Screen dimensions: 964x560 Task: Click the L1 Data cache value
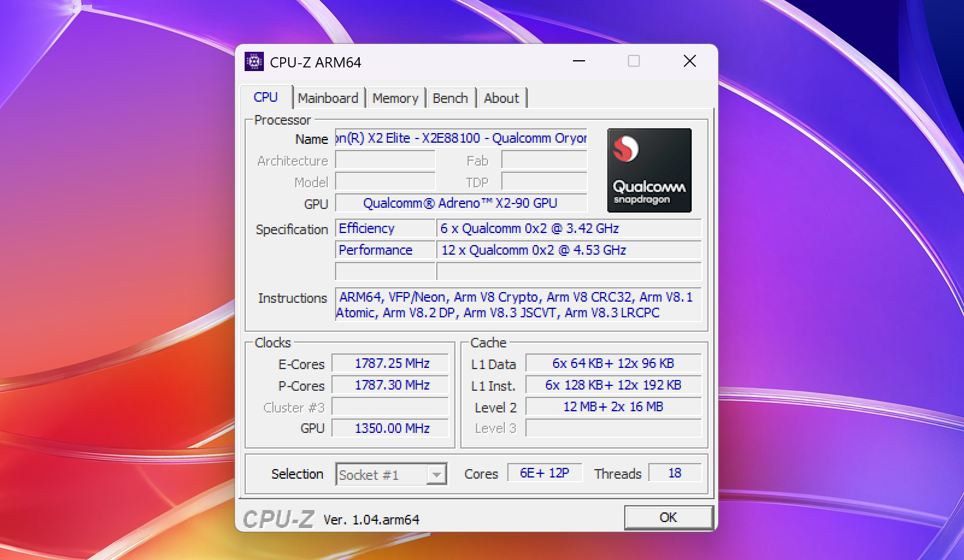tap(613, 363)
